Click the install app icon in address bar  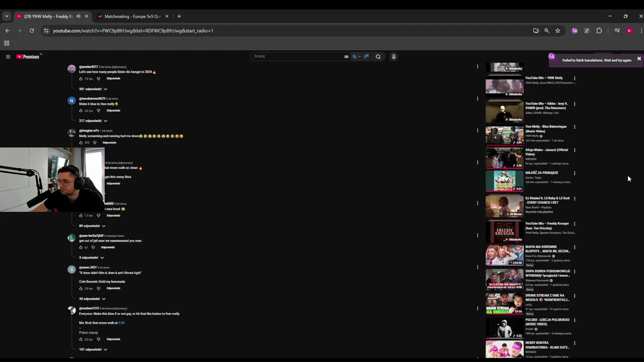click(536, 31)
